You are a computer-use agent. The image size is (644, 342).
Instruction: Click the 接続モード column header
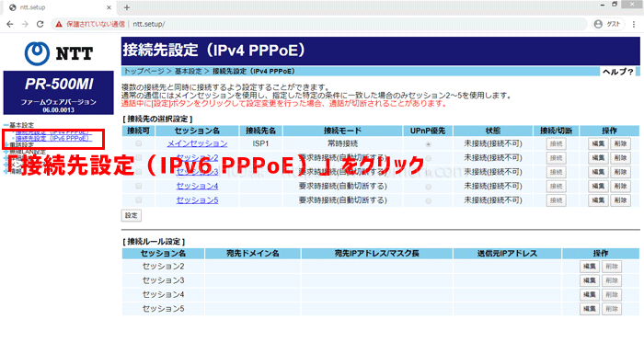tap(342, 131)
